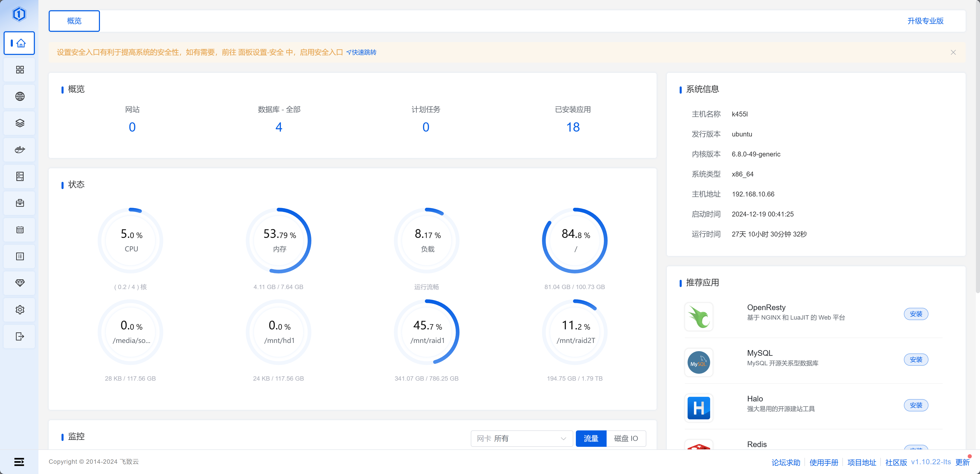Viewport: 980px width, 474px height.
Task: Open the websites globe icon
Action: click(20, 96)
